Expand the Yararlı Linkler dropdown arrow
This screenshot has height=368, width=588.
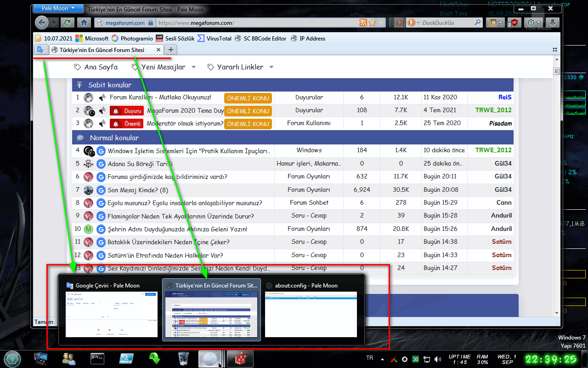[x=271, y=67]
